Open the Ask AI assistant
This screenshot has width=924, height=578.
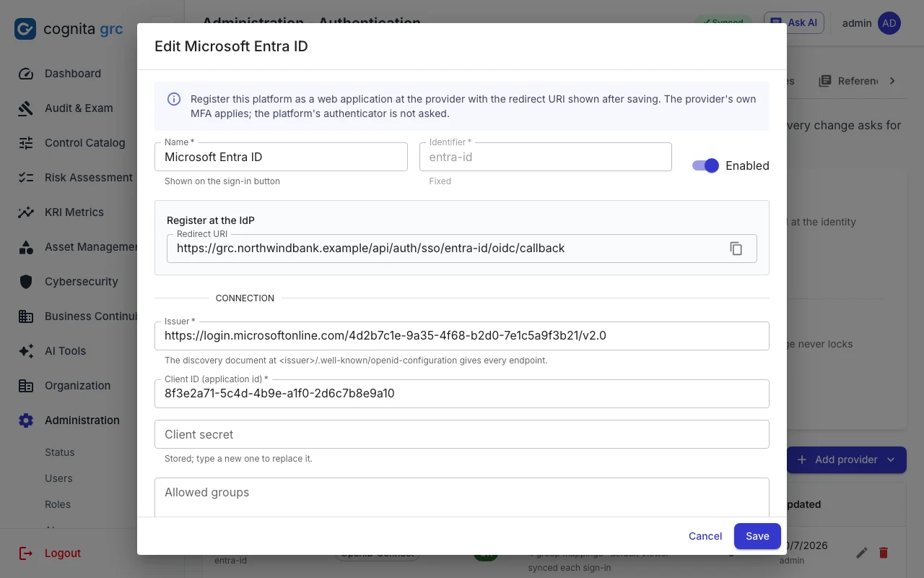[x=794, y=22]
